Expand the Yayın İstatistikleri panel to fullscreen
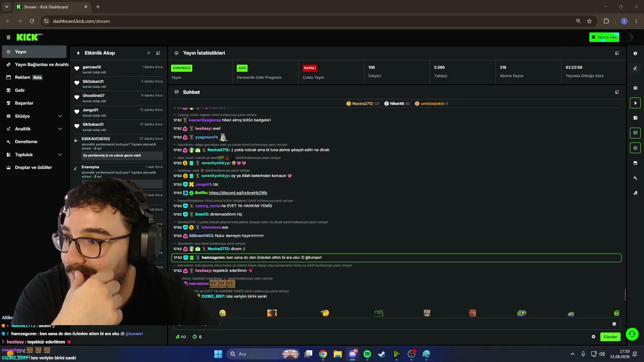The width and height of the screenshot is (644, 362). (x=617, y=53)
